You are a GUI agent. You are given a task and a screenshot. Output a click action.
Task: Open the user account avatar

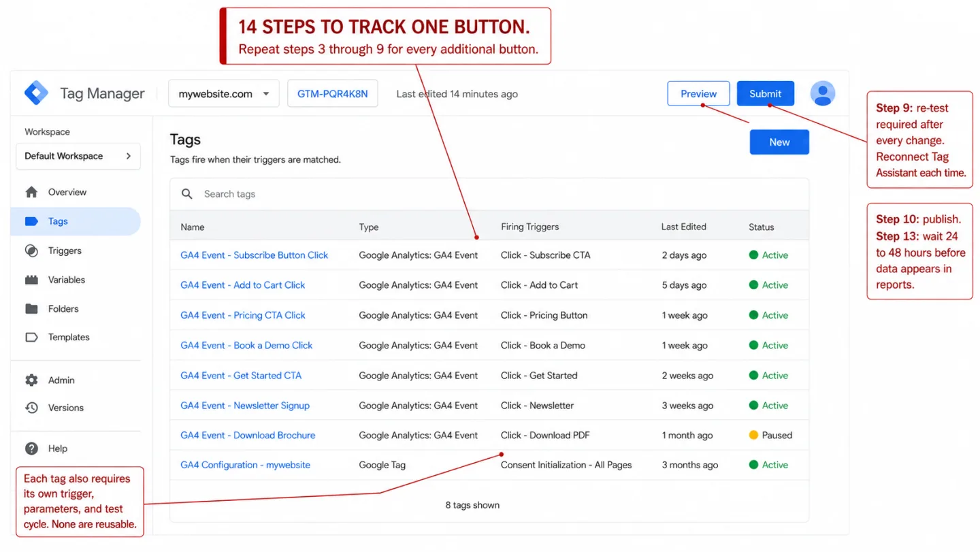[823, 93]
